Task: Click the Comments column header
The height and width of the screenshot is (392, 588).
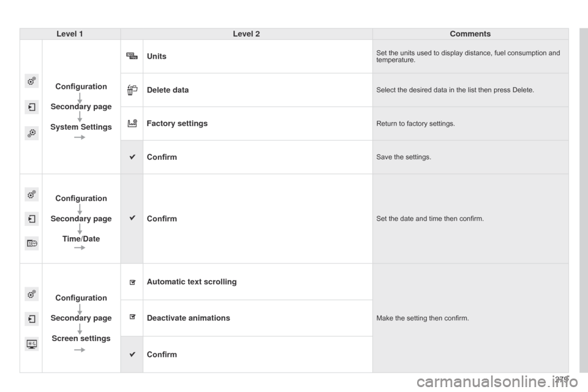Action: [470, 34]
